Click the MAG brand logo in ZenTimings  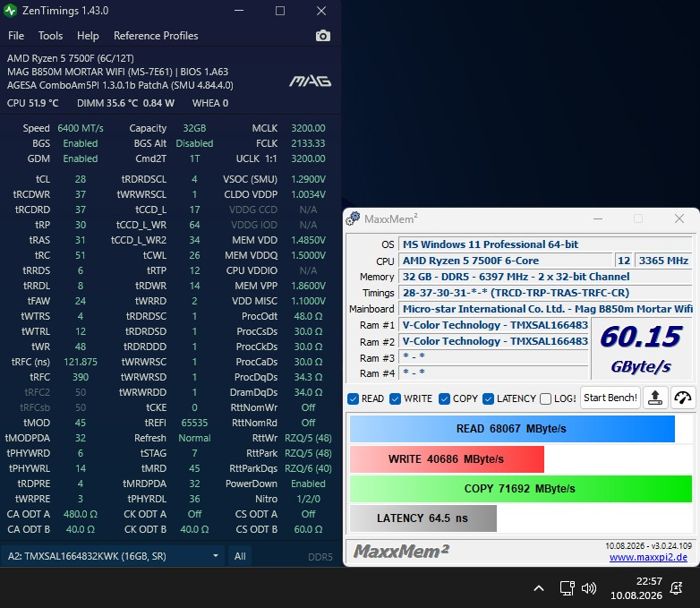click(x=310, y=81)
